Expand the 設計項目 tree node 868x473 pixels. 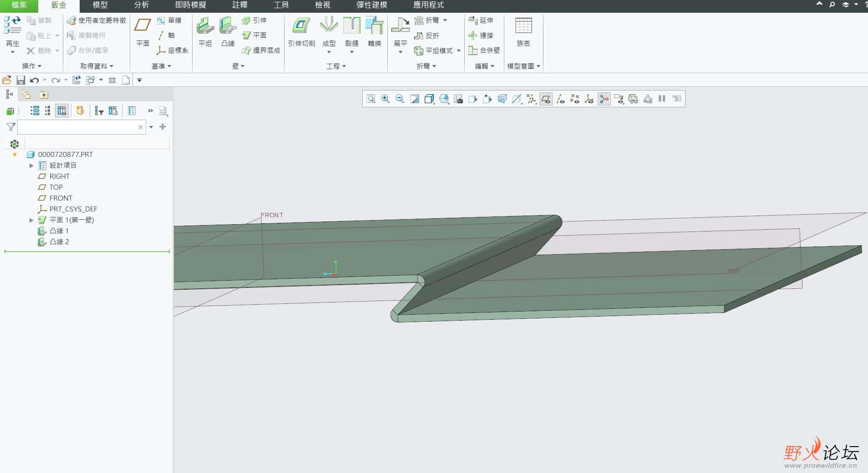31,166
